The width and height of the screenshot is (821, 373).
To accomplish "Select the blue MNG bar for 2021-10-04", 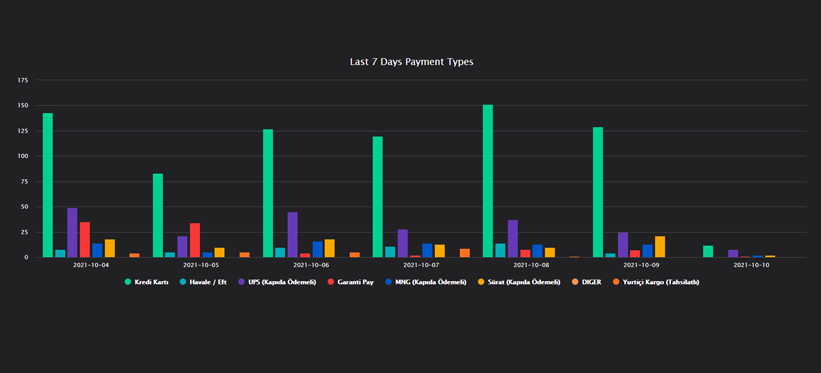I will point(97,250).
